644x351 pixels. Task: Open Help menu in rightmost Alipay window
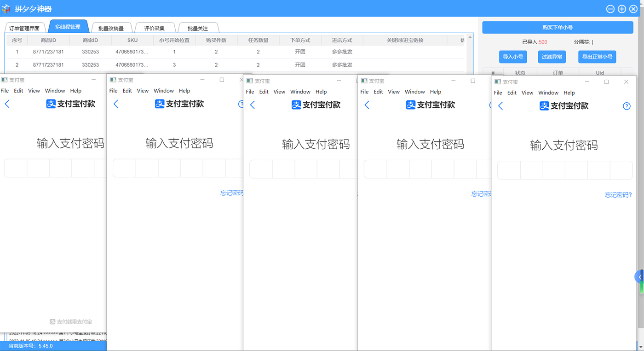coord(569,93)
